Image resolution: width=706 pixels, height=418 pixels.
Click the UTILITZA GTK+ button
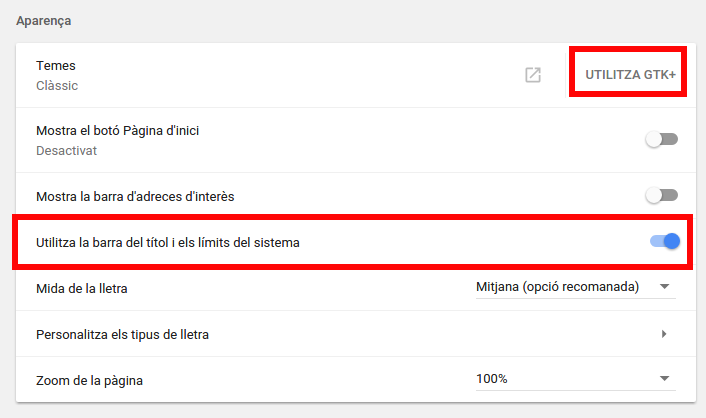pos(628,75)
